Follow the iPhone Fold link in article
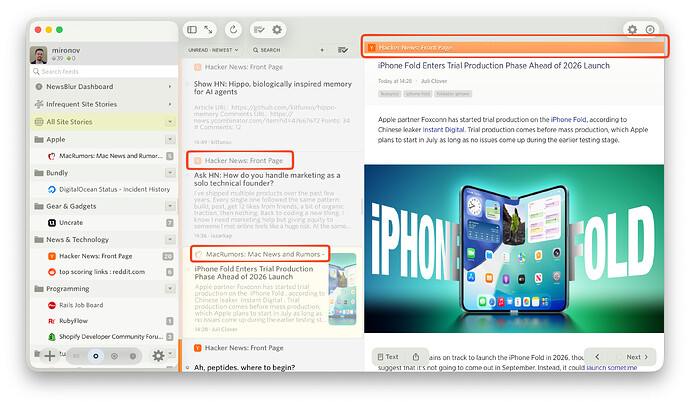This screenshot has height=406, width=690. point(568,119)
